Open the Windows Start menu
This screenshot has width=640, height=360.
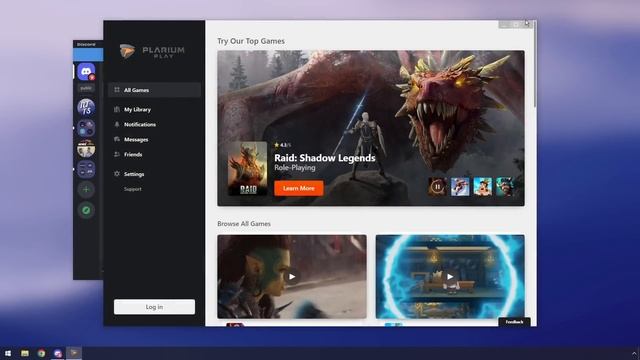click(8, 353)
